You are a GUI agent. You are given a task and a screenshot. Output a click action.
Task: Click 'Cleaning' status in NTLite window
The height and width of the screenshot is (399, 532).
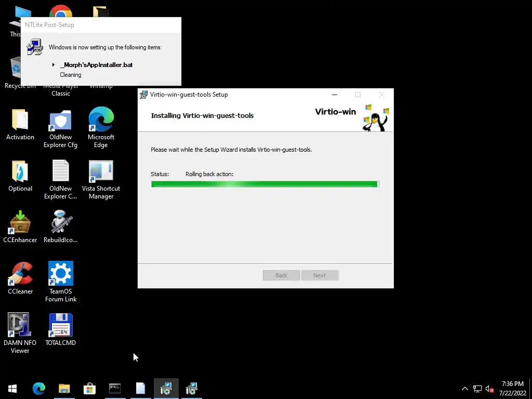tap(71, 75)
